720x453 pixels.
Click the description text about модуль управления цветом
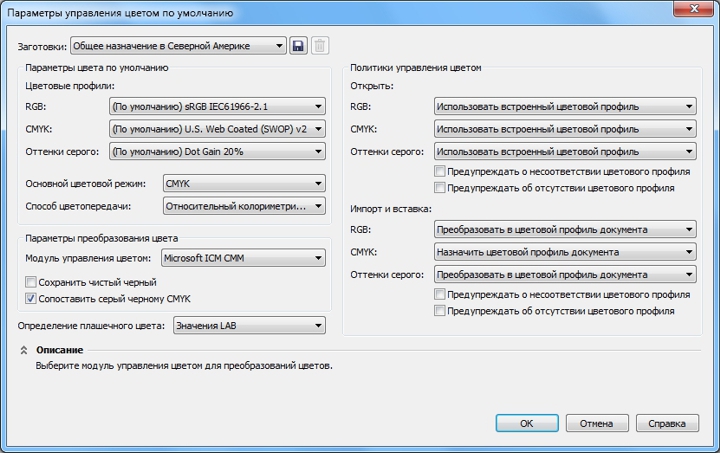184,366
